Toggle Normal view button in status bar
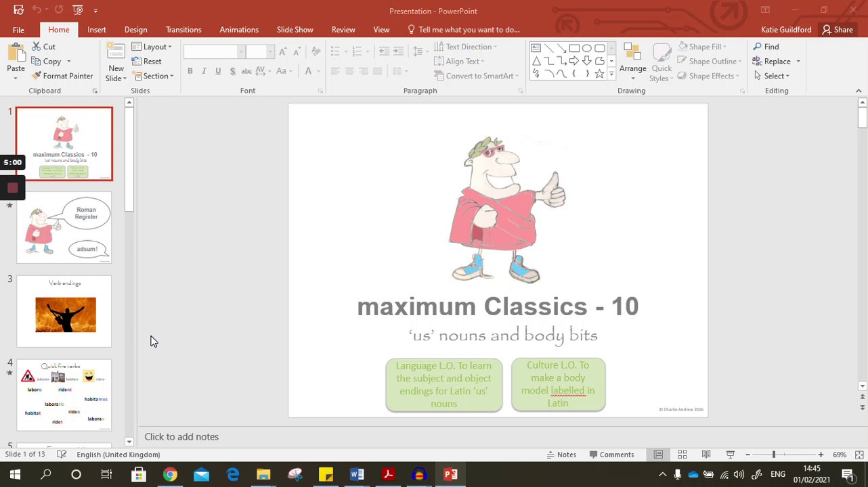Viewport: 868px width, 487px height. point(658,455)
